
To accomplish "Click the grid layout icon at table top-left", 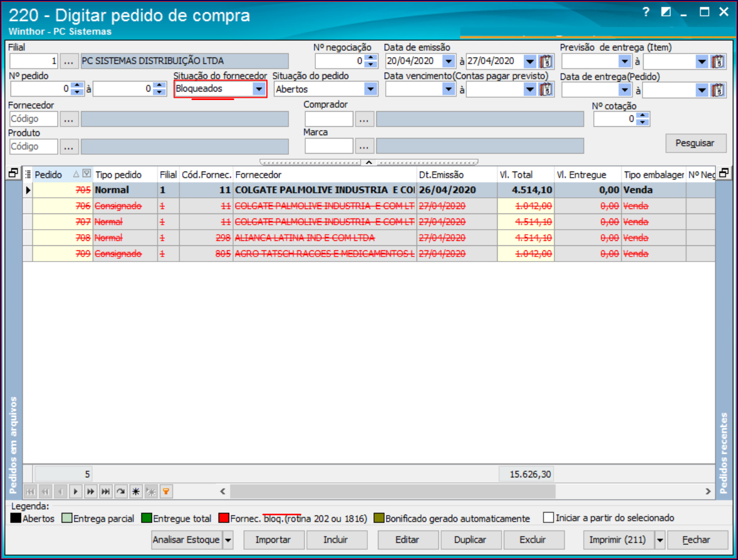I will coord(13,173).
